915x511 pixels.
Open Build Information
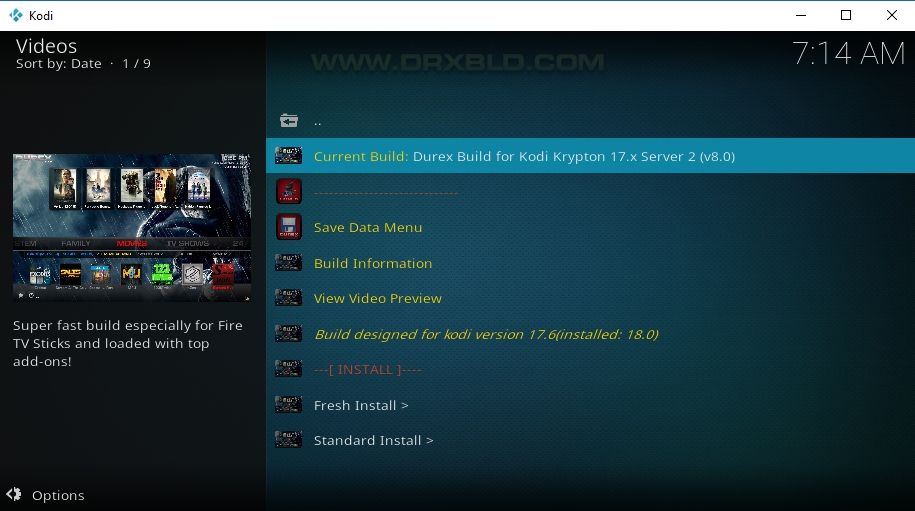(x=373, y=263)
